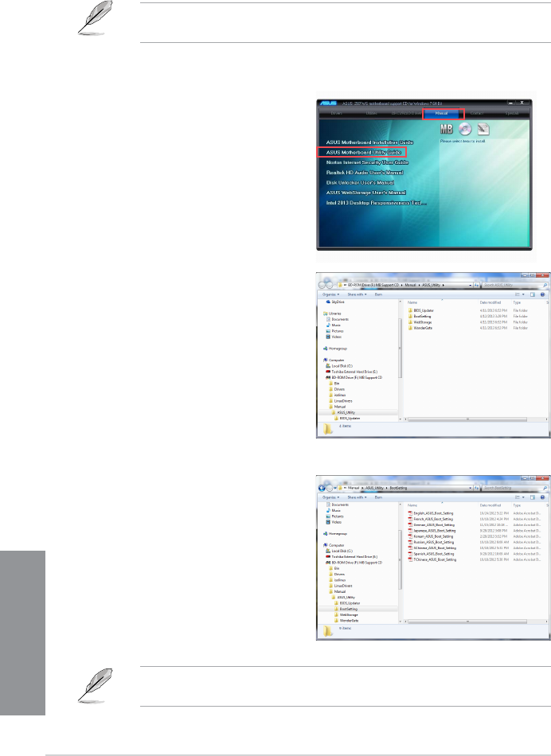
Task: Open French_ASUS_Boot_Setting PDF
Action: point(431,519)
